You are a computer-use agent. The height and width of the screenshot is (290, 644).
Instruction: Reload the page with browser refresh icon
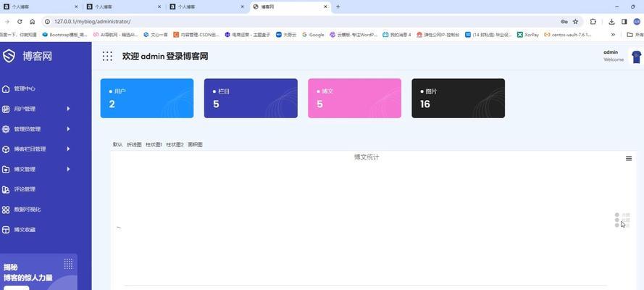tap(20, 21)
